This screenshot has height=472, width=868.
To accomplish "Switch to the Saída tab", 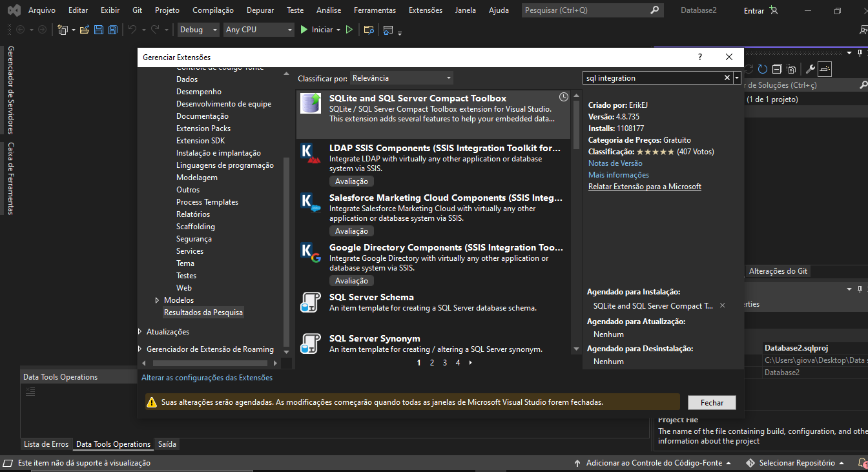I will tap(167, 444).
